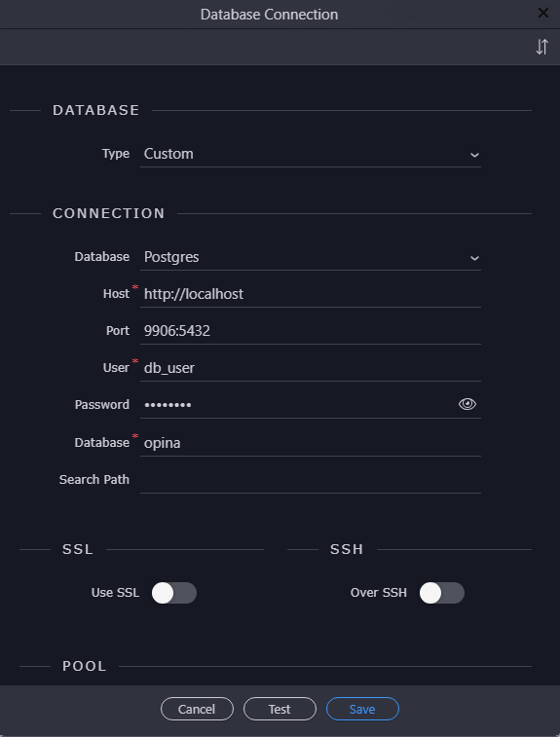Viewport: 560px width, 737px height.
Task: Click the Port field with 9906:5432
Action: click(311, 331)
